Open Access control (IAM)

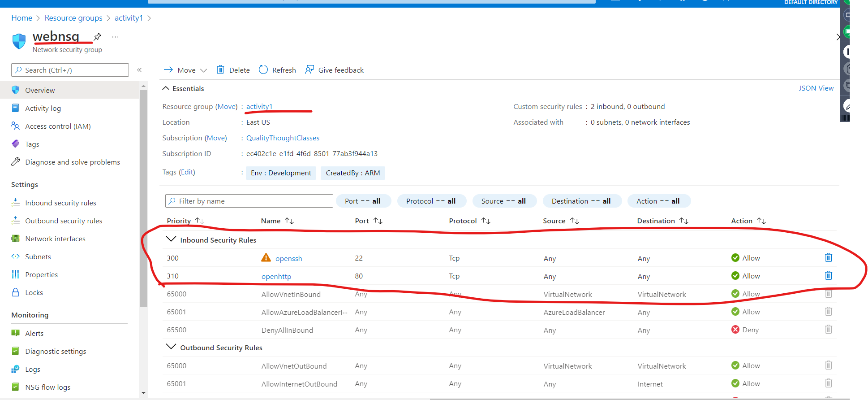58,126
